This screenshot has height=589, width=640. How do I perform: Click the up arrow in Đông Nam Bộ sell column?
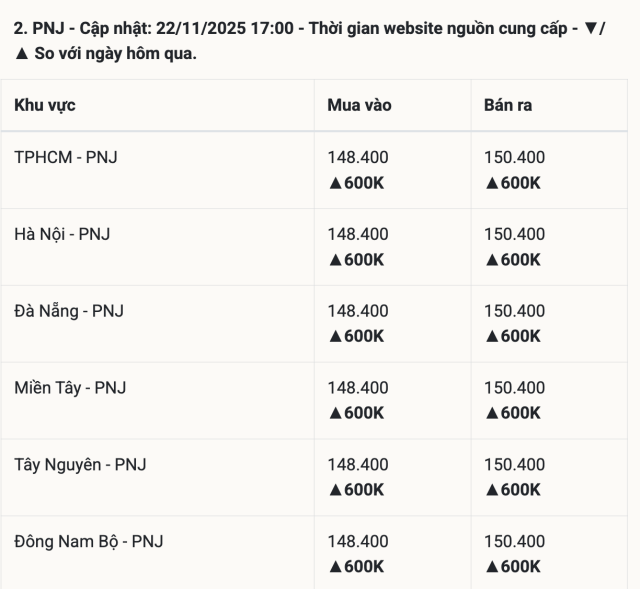[x=491, y=568]
